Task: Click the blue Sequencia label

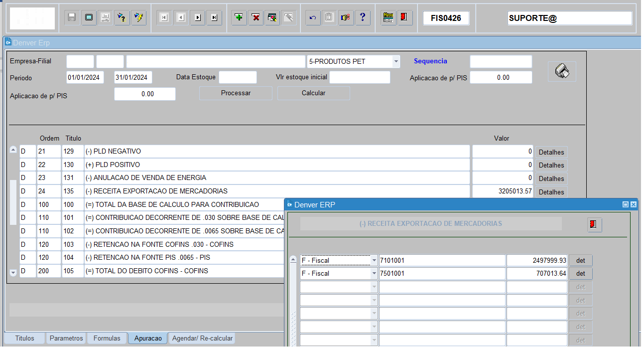Action: click(430, 61)
